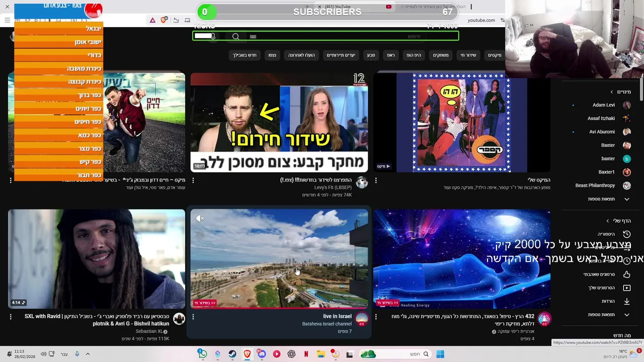This screenshot has height=362, width=644.
Task: Select the 'חדש בשבילך' filter chip
Action: (x=245, y=55)
